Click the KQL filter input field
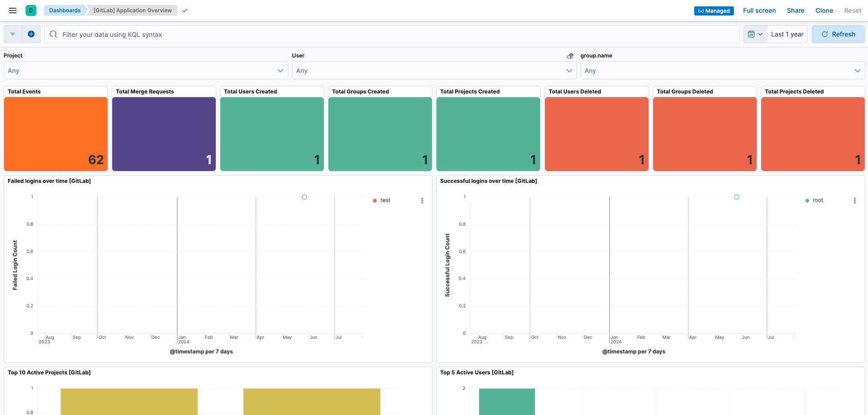Viewport: 868px width, 415px height. coord(319,34)
